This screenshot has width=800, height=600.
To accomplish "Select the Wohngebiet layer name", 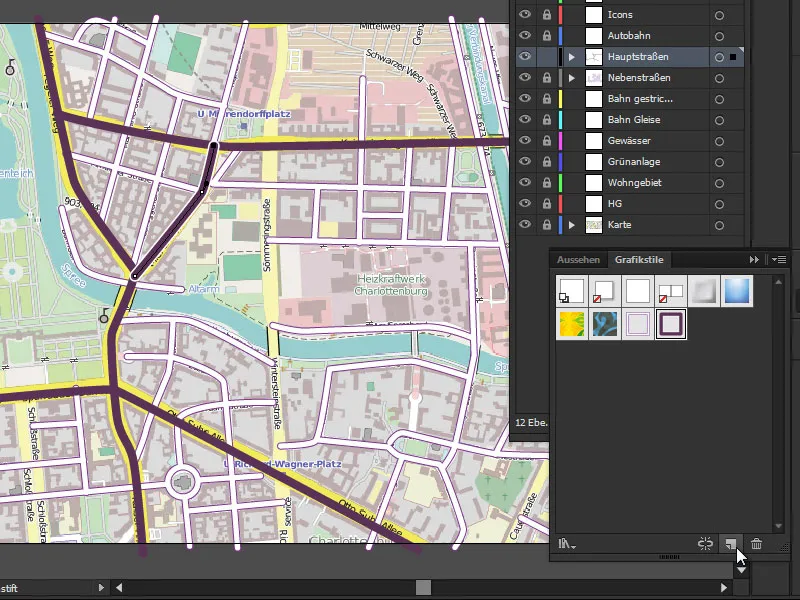I will coord(634,183).
